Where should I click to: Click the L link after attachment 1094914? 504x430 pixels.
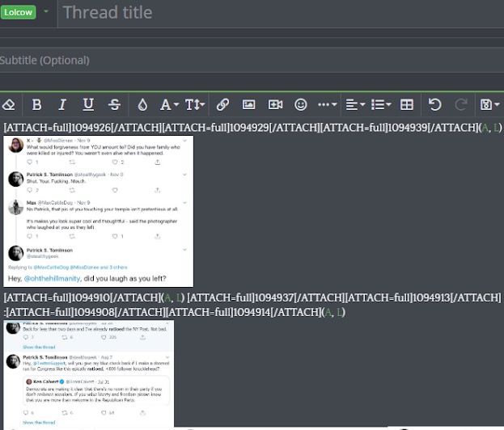coord(340,312)
